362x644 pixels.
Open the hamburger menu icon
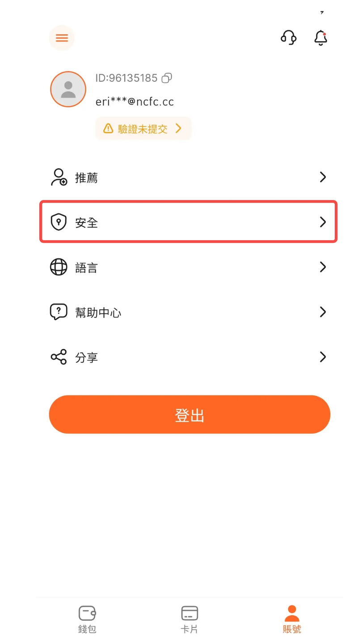tap(62, 38)
